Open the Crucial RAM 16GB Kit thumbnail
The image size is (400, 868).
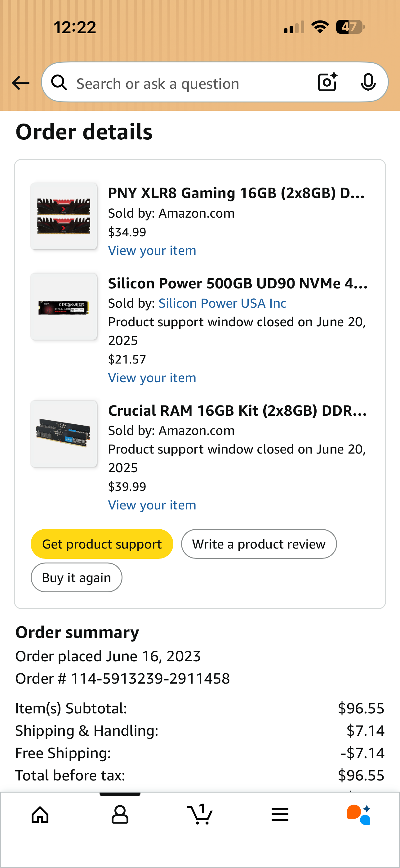pyautogui.click(x=64, y=434)
